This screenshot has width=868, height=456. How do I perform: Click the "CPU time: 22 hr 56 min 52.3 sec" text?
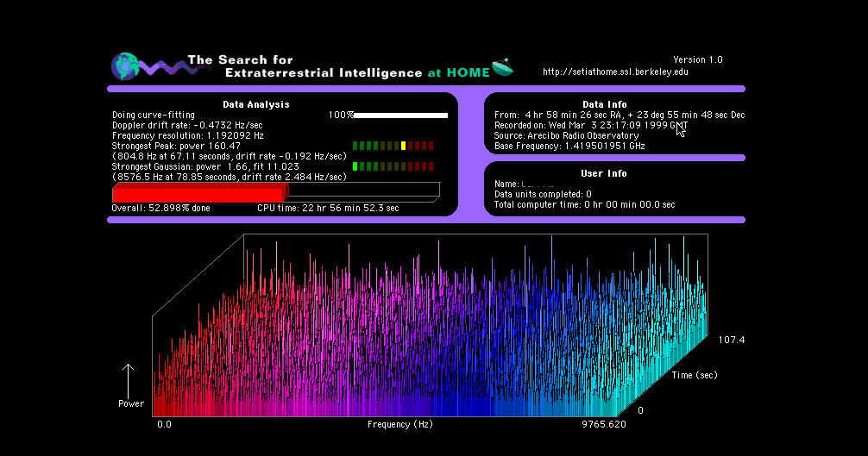click(x=328, y=209)
